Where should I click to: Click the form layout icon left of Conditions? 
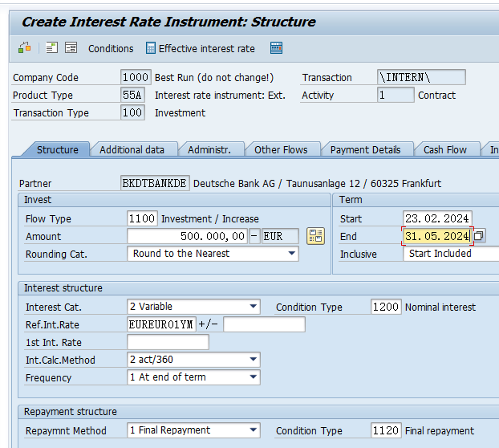coord(71,48)
